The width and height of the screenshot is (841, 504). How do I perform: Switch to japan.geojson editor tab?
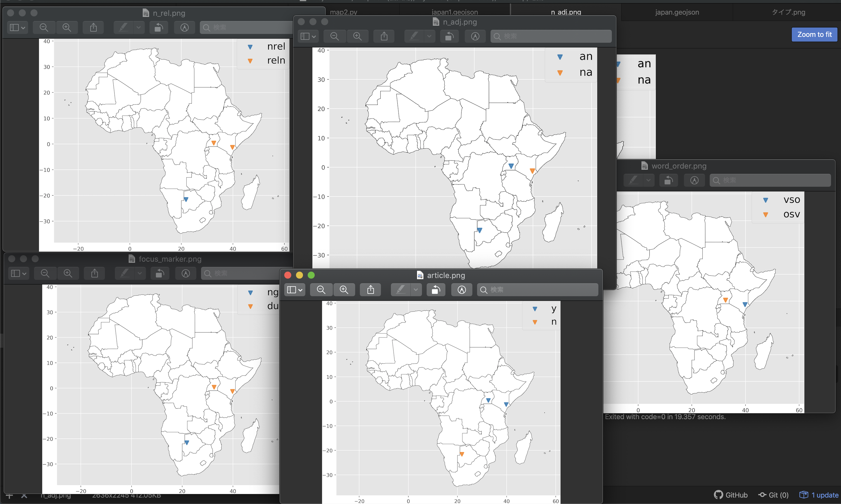(x=677, y=12)
